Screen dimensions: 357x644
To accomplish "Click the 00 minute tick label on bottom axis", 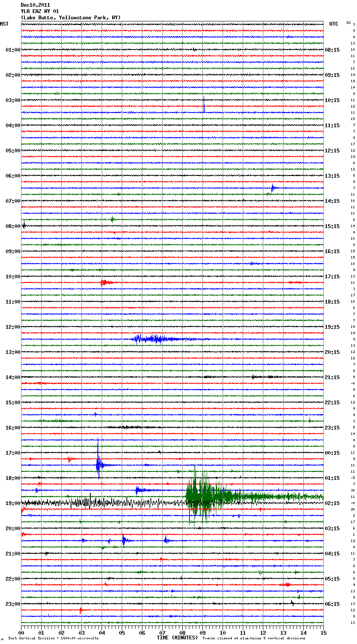I will (x=21, y=632).
